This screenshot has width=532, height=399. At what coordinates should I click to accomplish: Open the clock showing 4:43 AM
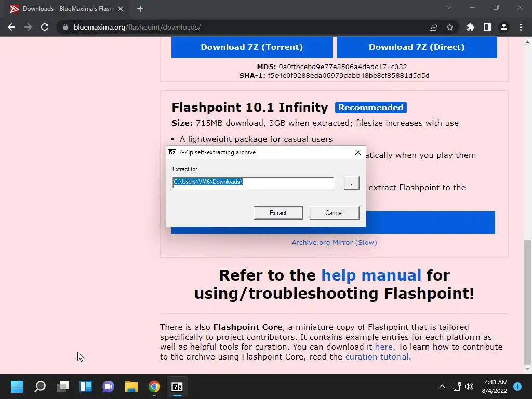[495, 387]
